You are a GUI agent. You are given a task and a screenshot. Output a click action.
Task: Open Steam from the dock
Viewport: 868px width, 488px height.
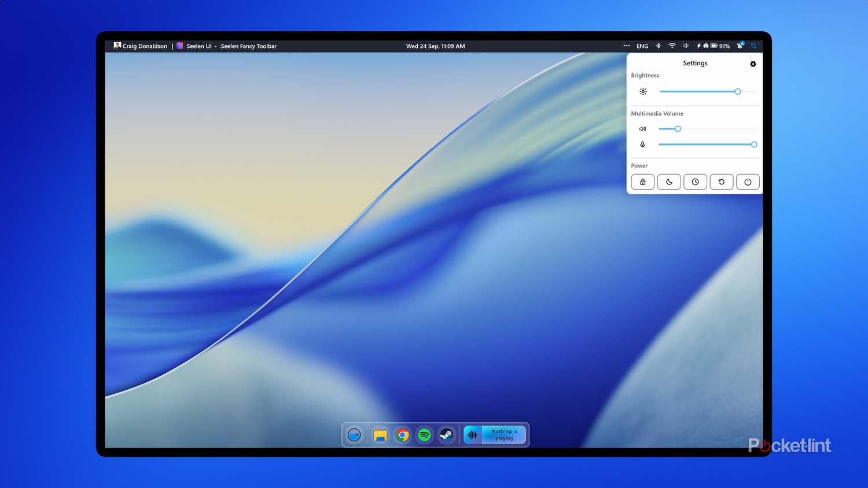(446, 435)
